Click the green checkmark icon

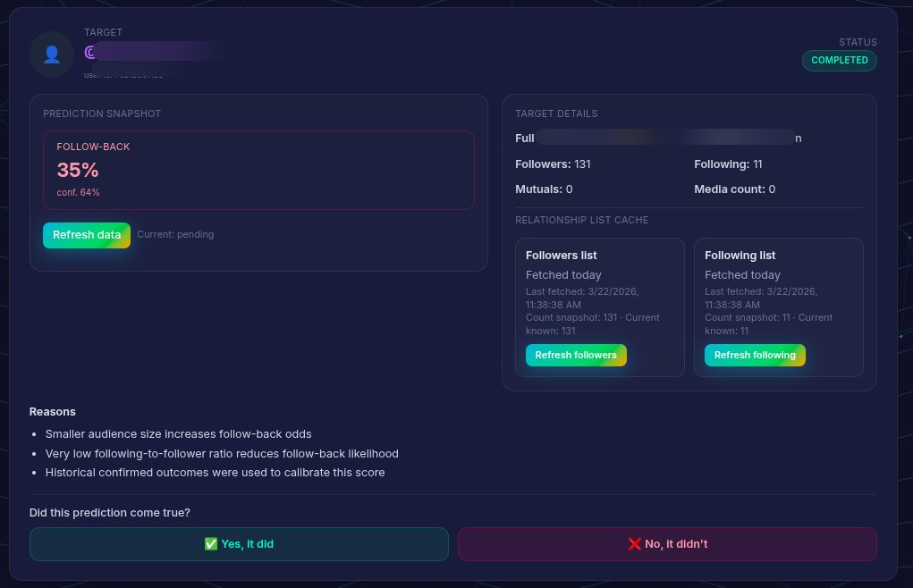(x=211, y=544)
